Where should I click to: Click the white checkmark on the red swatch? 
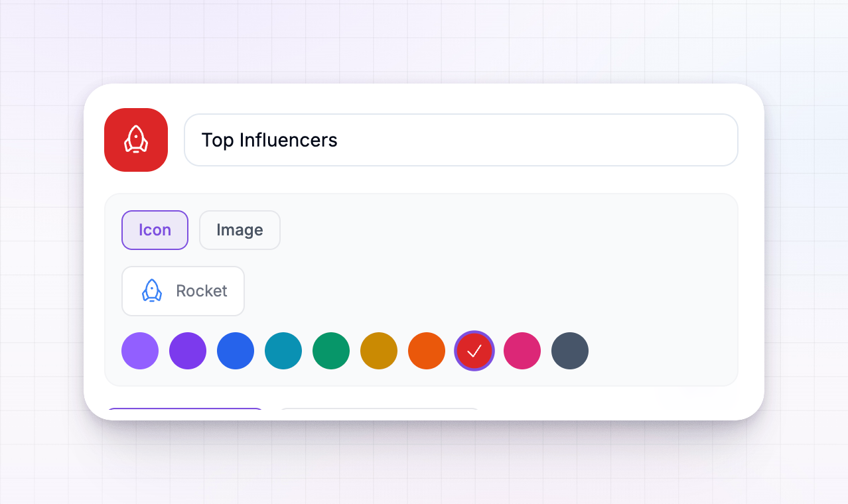(x=474, y=351)
